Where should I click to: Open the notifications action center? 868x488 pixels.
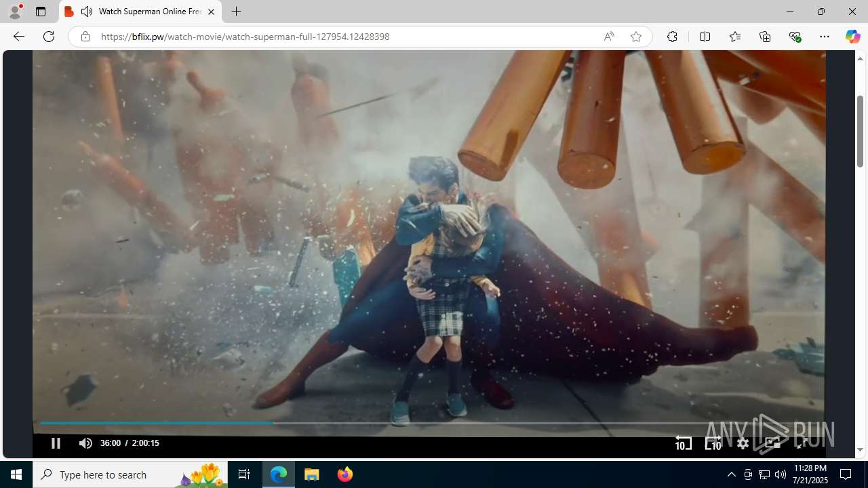(x=846, y=474)
